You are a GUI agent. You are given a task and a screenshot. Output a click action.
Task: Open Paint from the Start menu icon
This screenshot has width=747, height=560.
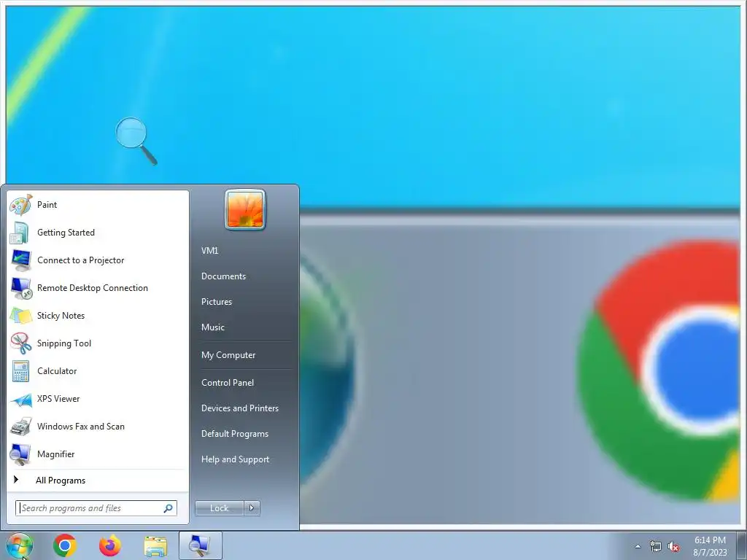pyautogui.click(x=21, y=205)
